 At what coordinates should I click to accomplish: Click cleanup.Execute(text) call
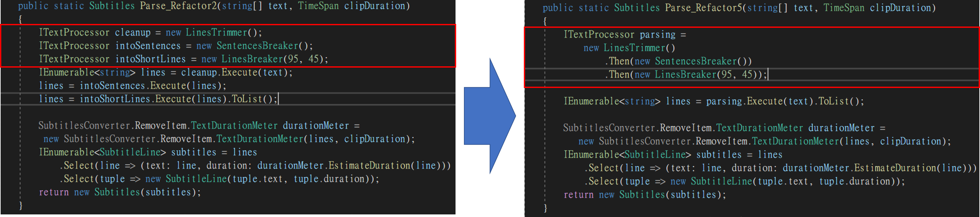coord(237,72)
